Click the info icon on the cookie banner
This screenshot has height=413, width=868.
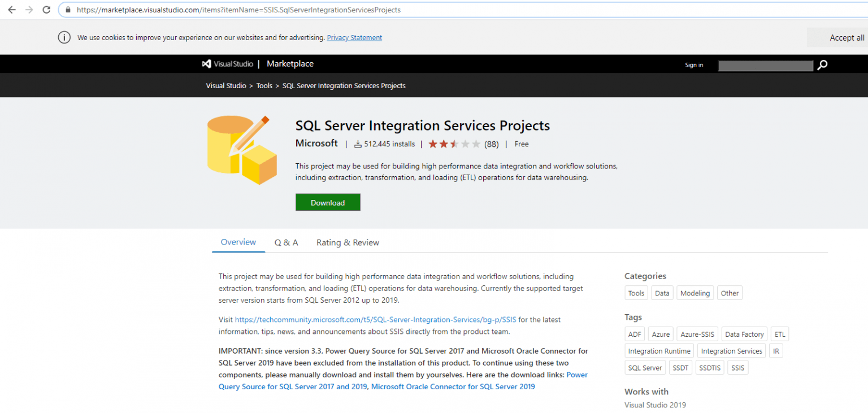click(64, 37)
